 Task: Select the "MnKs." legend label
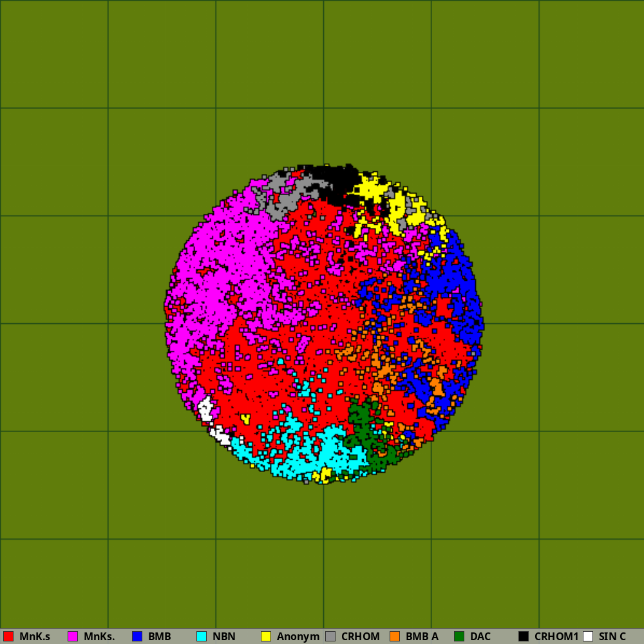click(x=99, y=637)
